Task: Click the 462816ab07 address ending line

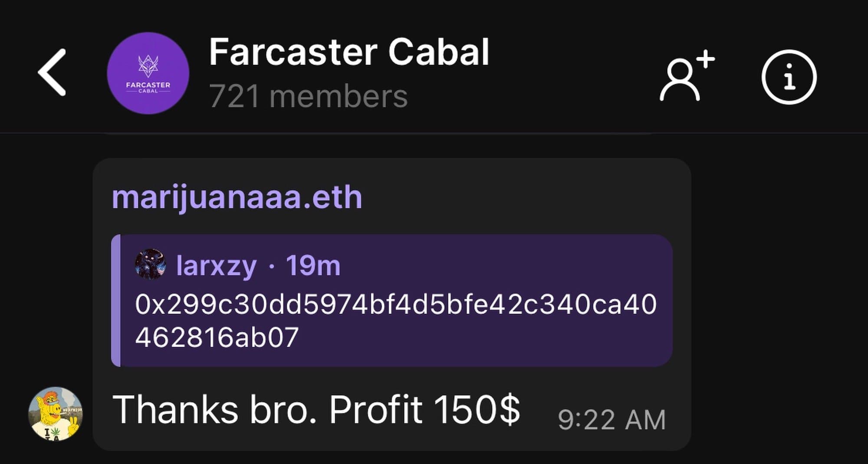Action: [217, 337]
